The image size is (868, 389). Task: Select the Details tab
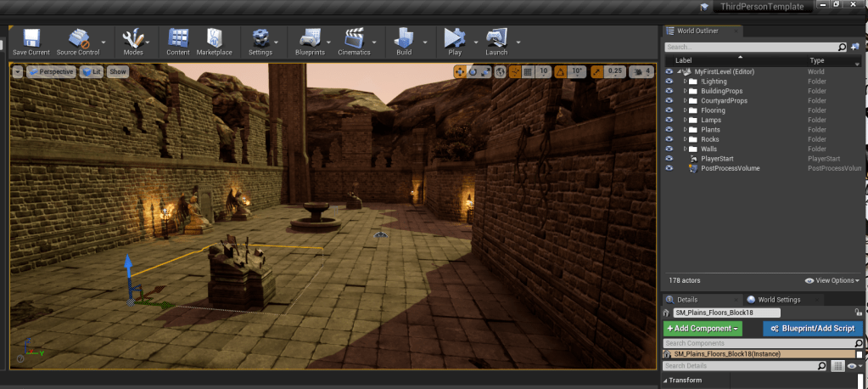687,300
